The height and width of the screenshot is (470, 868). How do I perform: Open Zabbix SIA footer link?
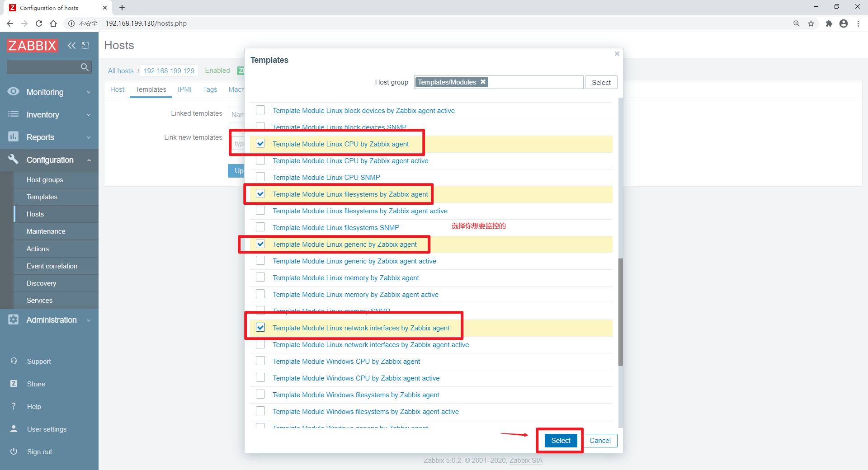click(x=526, y=460)
